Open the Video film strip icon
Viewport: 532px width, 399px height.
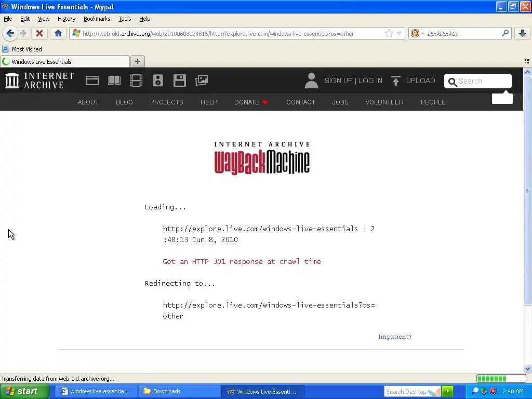(136, 81)
